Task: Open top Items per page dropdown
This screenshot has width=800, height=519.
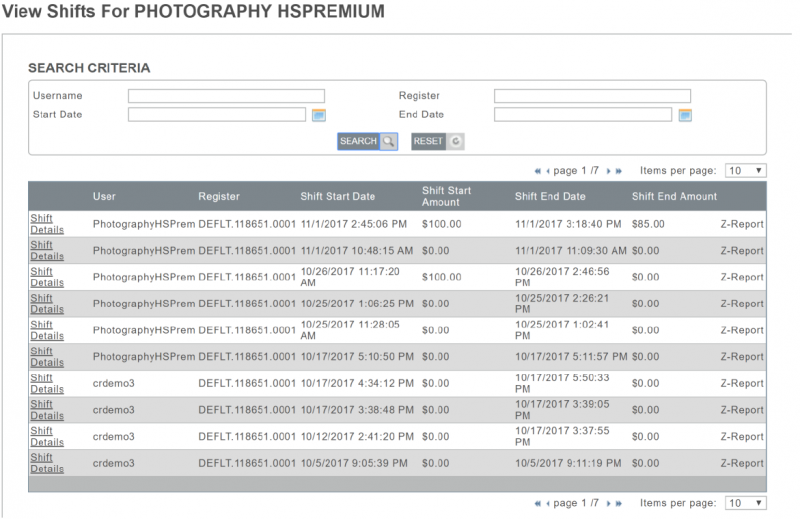Action: tap(745, 171)
